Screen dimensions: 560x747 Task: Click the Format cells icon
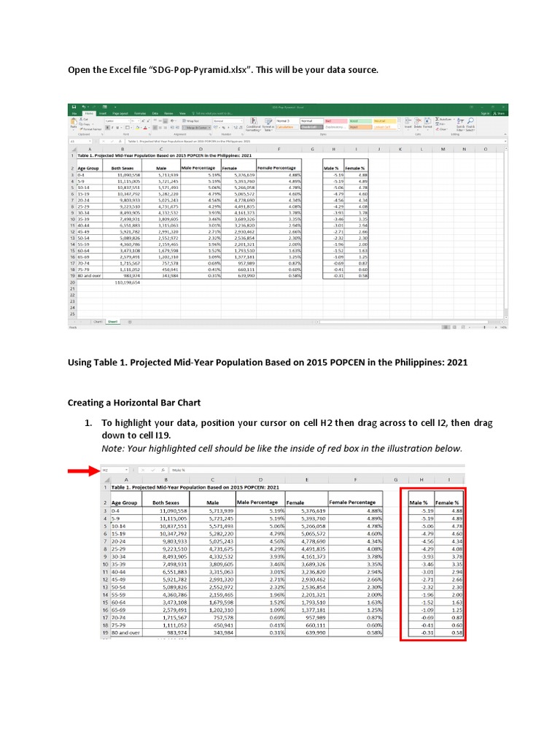click(x=427, y=123)
